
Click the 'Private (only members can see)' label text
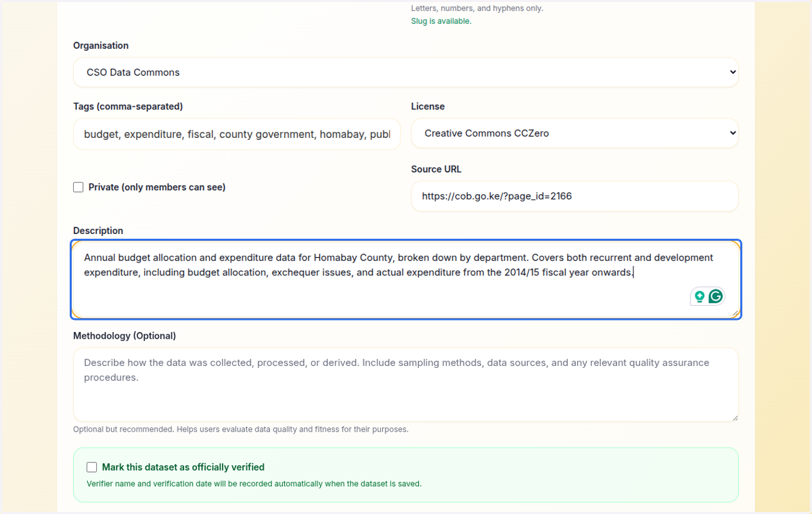[x=157, y=187]
